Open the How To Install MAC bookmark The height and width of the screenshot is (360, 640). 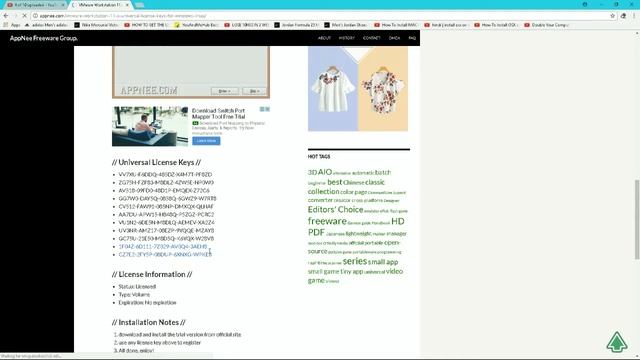click(396, 25)
